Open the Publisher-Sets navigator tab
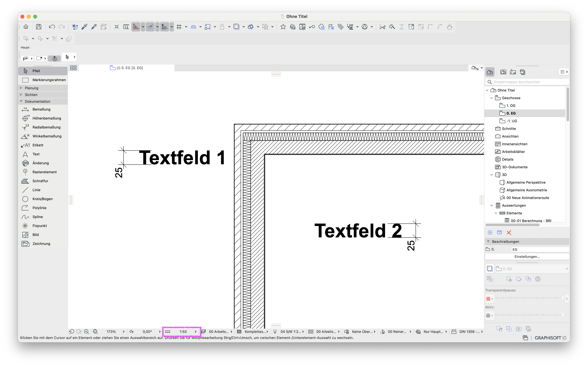Viewport: 588px width, 366px height. coord(522,72)
